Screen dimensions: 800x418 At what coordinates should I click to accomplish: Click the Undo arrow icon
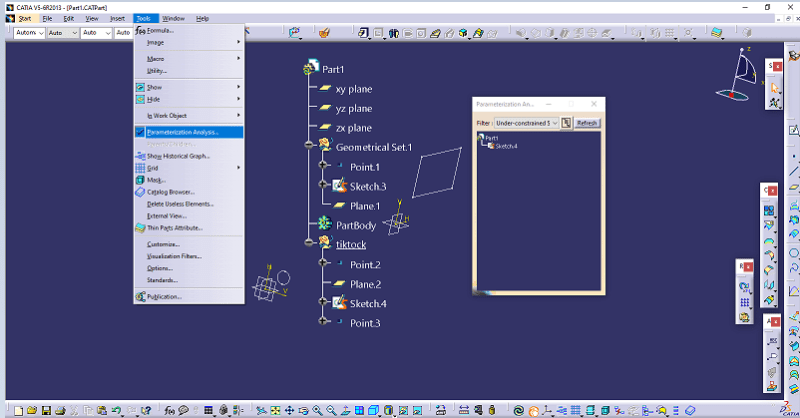[x=116, y=410]
